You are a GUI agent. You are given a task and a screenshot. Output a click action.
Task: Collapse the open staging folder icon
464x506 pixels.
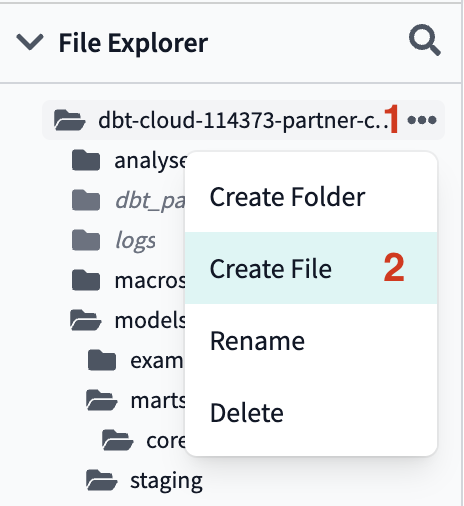(102, 480)
